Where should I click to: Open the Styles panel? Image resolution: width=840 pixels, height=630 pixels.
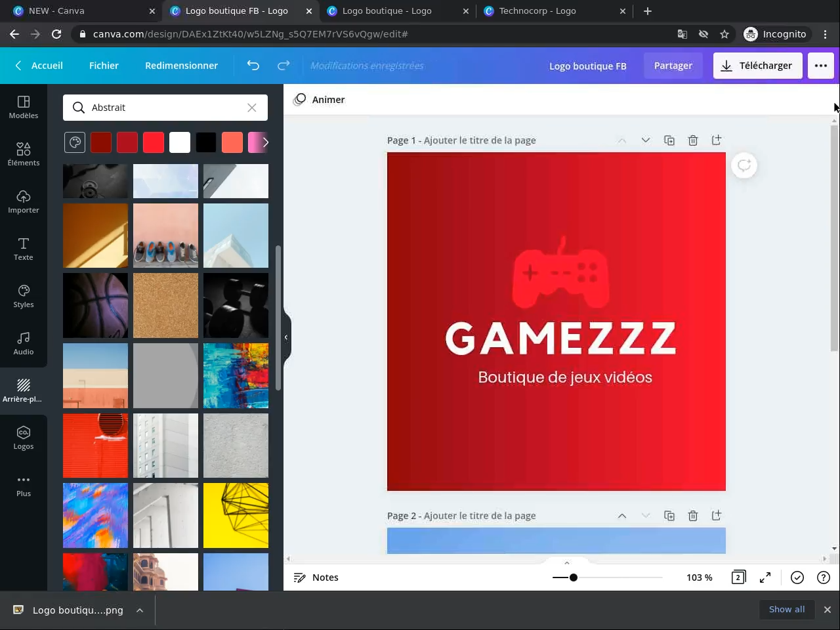point(24,296)
